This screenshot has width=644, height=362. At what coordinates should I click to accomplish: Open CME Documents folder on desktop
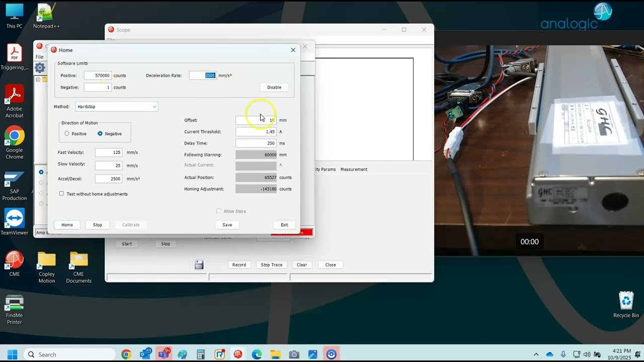pyautogui.click(x=78, y=267)
